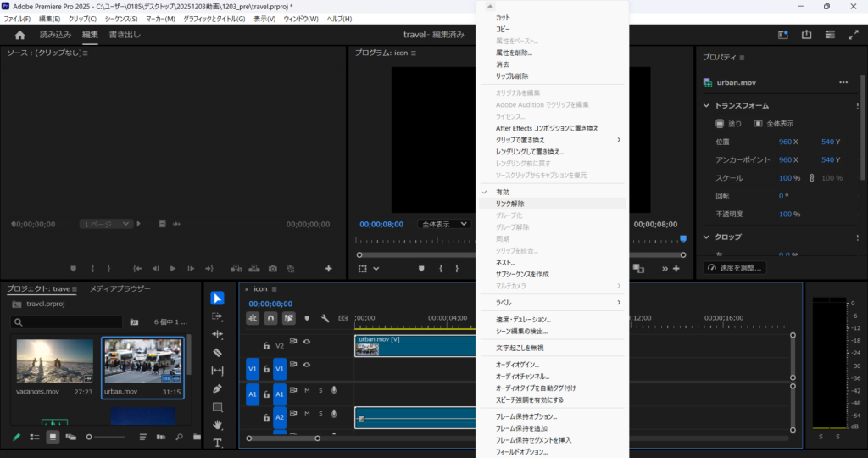
Task: Mute the A1 audio track
Action: click(x=307, y=390)
